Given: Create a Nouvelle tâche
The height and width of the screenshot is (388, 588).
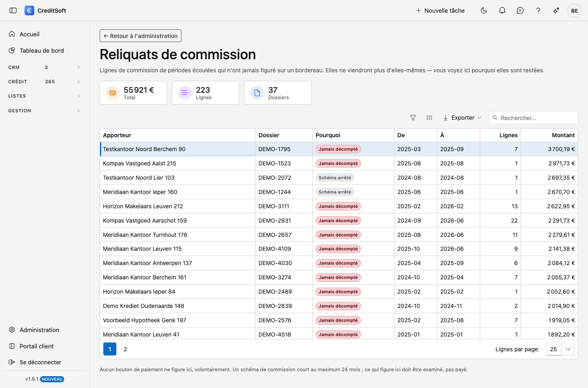Looking at the screenshot, I should coord(440,11).
